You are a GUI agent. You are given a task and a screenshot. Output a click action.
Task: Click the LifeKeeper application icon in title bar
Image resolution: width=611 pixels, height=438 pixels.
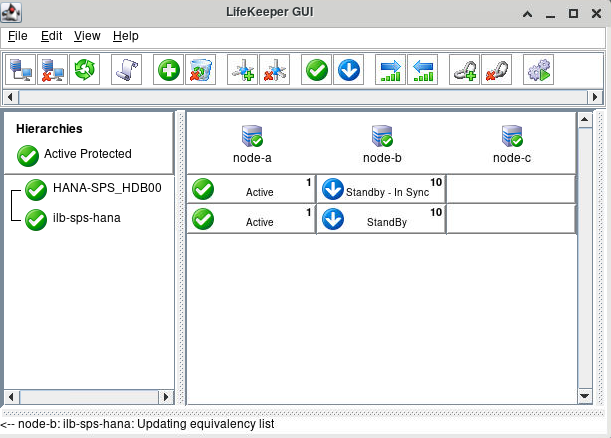click(x=11, y=12)
